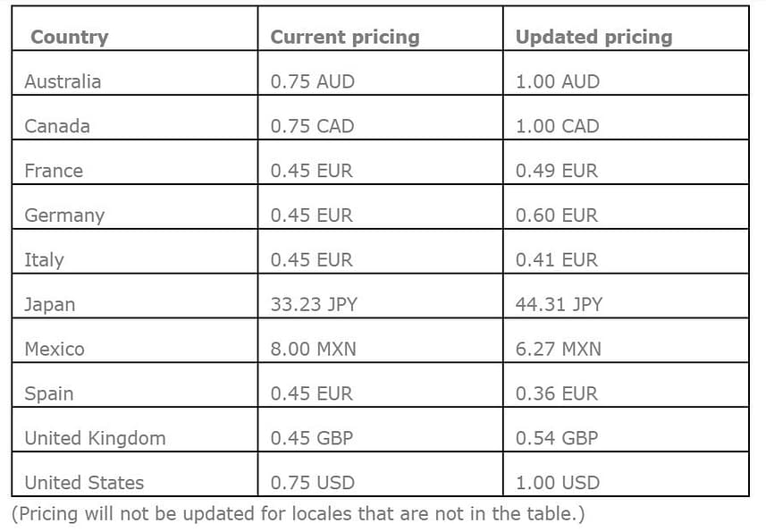
Task: Click the Spain row label
Action: point(49,393)
